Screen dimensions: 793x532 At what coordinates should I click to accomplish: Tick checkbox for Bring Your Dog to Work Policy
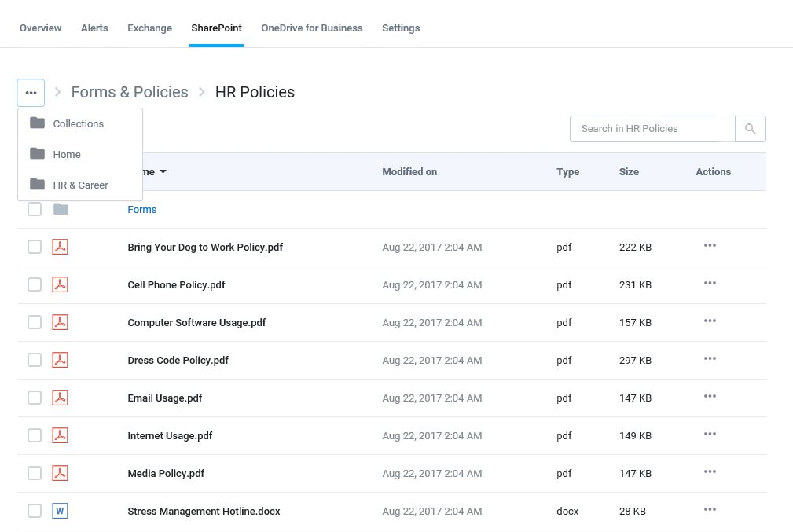(x=35, y=247)
